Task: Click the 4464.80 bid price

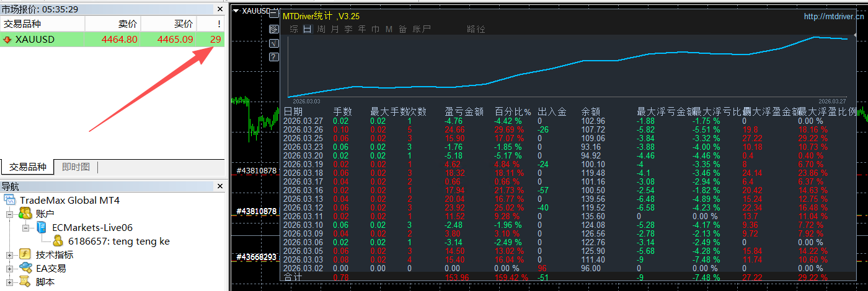Action: [120, 40]
